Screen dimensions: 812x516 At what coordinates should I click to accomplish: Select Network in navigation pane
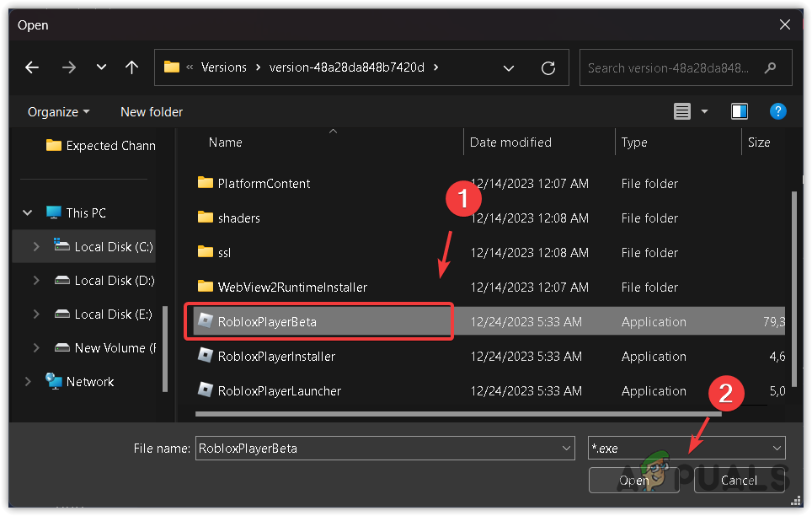80,382
